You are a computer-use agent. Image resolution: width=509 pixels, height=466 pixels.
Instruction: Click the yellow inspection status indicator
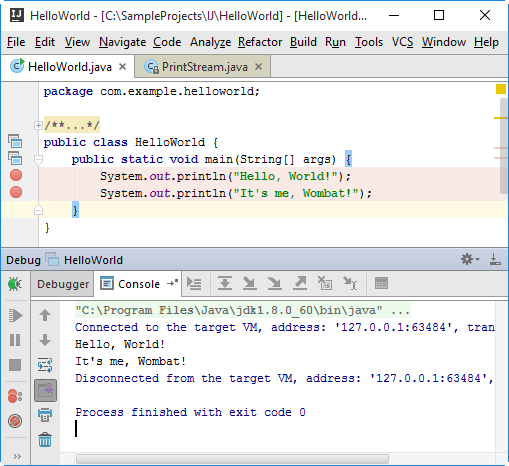[501, 89]
